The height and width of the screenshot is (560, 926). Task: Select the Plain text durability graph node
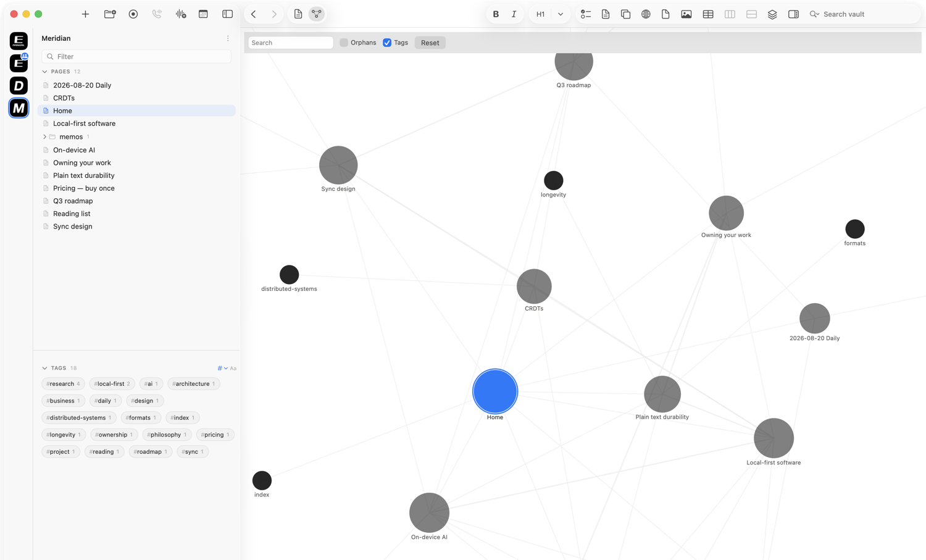[662, 394]
